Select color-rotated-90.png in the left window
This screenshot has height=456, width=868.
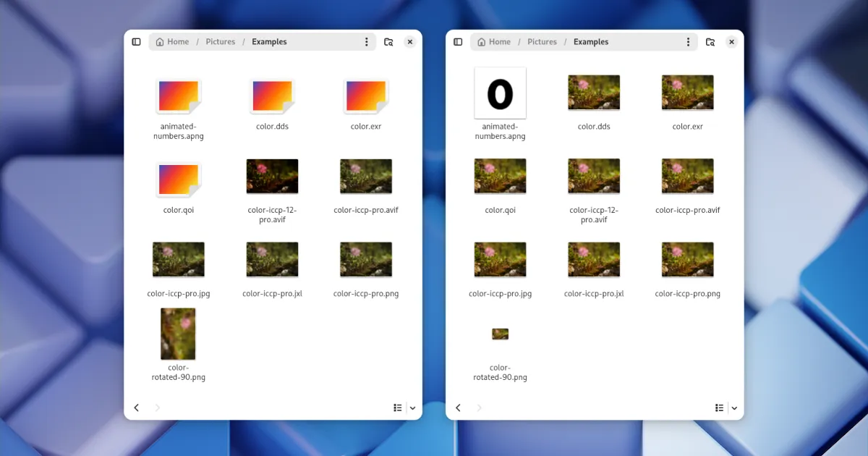click(x=178, y=334)
